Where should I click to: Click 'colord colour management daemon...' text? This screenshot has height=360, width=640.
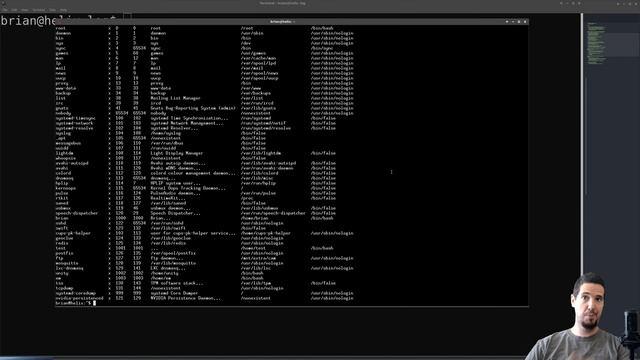pyautogui.click(x=193, y=173)
